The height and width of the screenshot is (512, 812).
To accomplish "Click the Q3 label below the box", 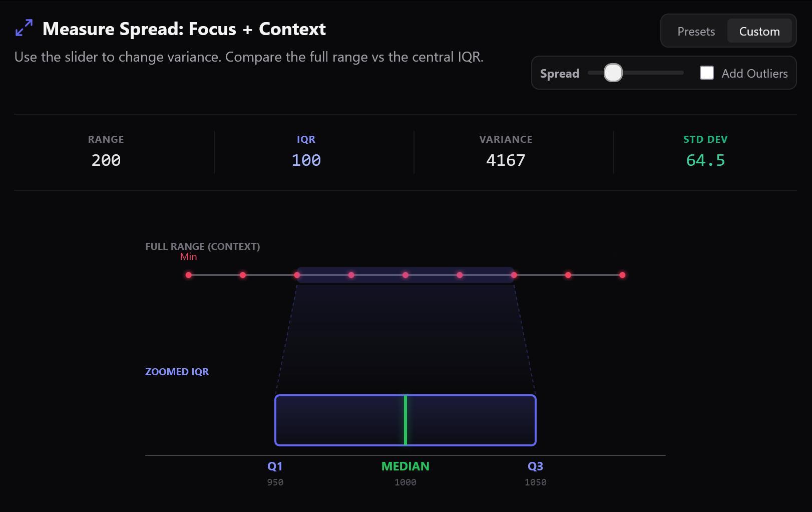I will tap(535, 466).
